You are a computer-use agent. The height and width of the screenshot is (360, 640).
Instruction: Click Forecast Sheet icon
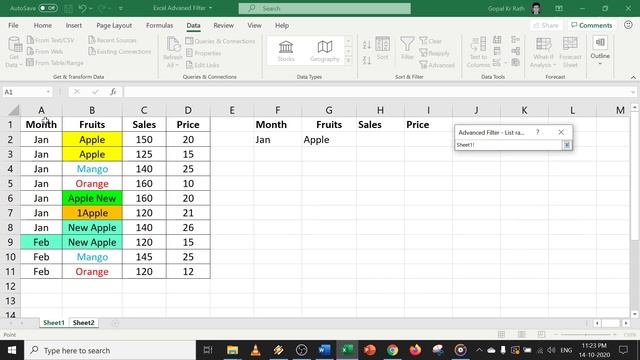click(570, 52)
